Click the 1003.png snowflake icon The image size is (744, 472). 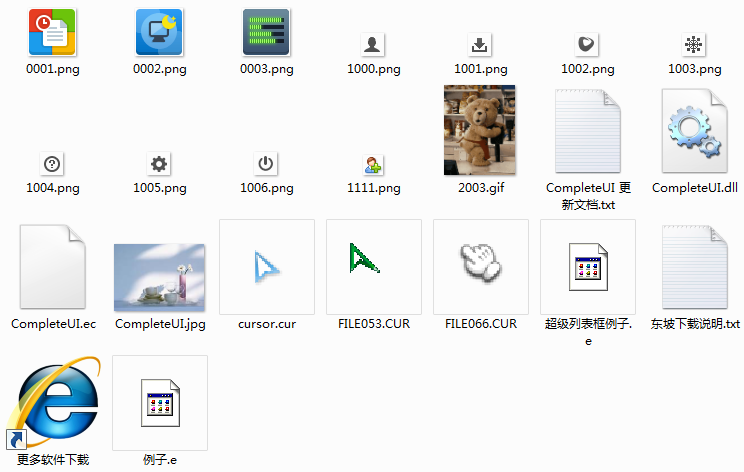pyautogui.click(x=693, y=45)
